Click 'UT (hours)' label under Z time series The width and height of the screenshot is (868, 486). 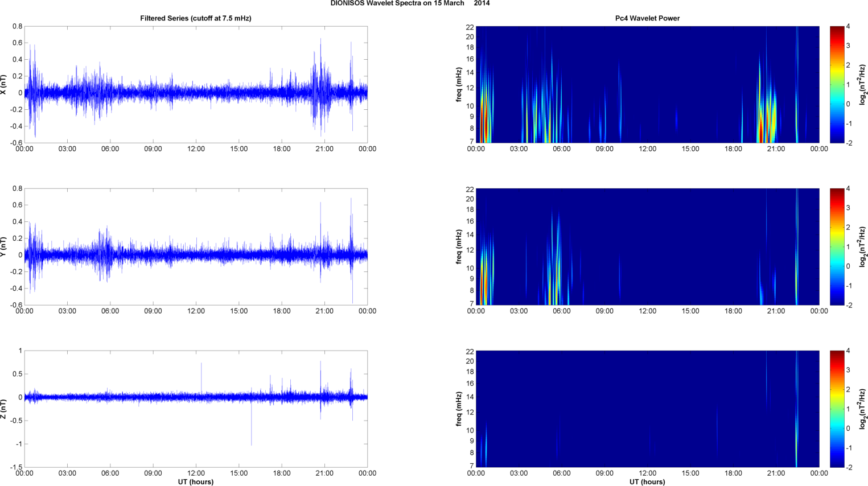click(196, 482)
